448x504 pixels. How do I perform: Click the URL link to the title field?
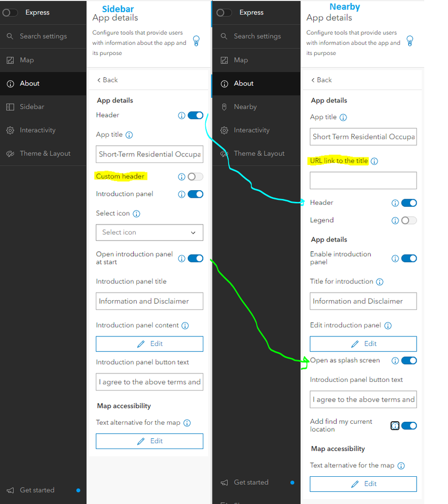click(x=363, y=180)
